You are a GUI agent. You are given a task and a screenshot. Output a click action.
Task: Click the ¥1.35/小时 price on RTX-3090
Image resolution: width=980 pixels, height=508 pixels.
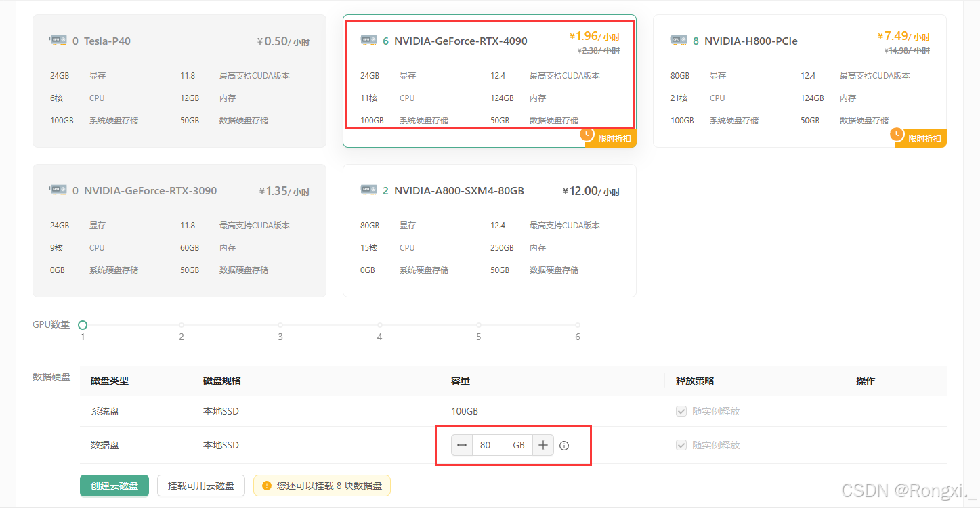tap(284, 191)
